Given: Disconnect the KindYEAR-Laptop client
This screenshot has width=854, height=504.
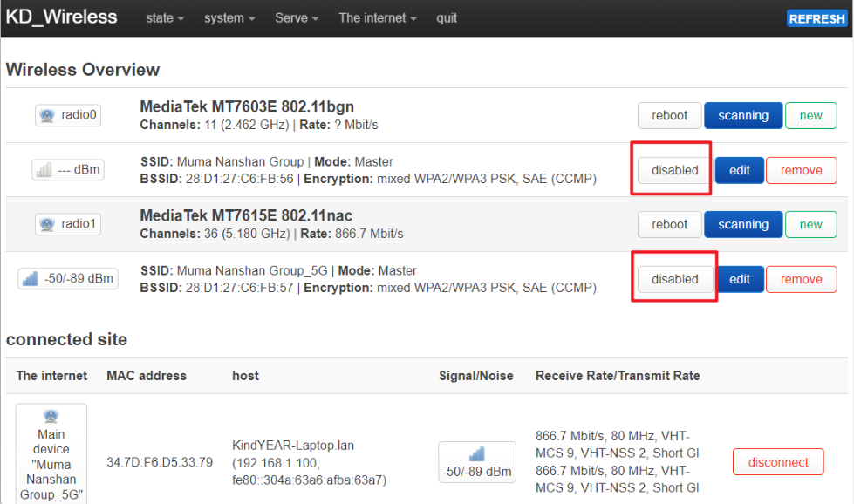Looking at the screenshot, I should (777, 462).
